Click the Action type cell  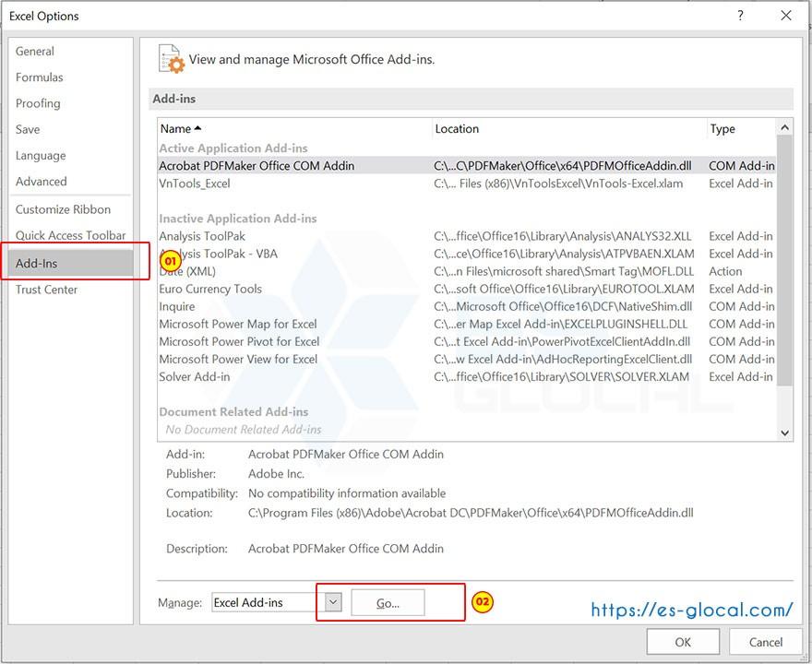pos(725,272)
